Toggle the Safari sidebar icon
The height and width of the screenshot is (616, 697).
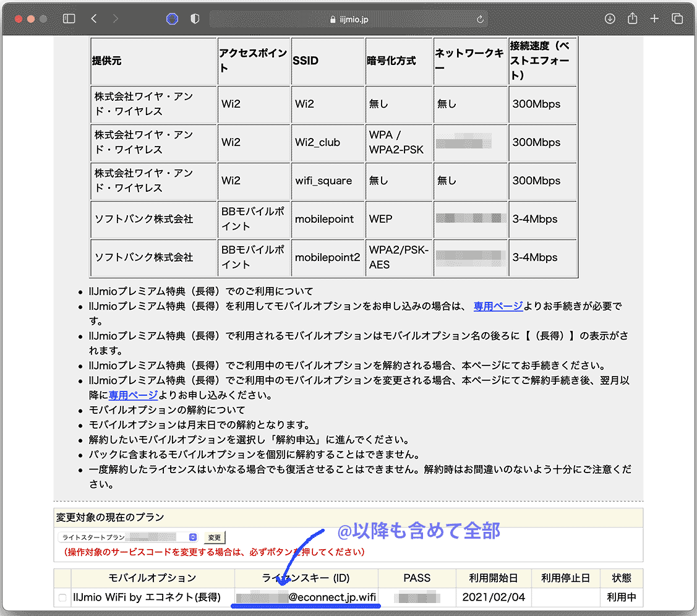[69, 19]
